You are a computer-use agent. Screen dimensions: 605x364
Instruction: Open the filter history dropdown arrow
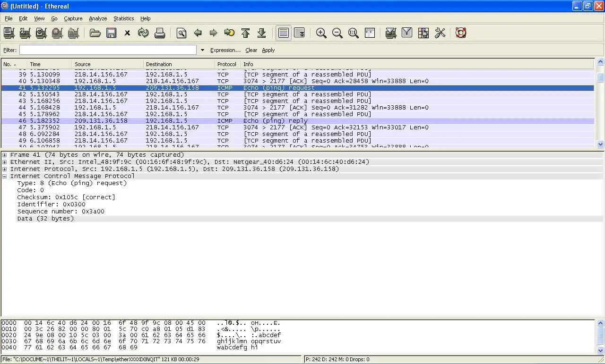[202, 50]
